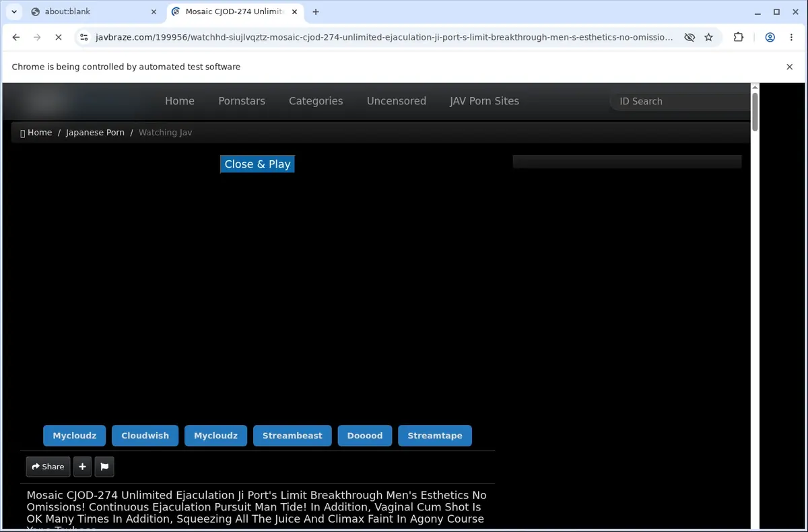Close the about:blank tab

click(154, 11)
